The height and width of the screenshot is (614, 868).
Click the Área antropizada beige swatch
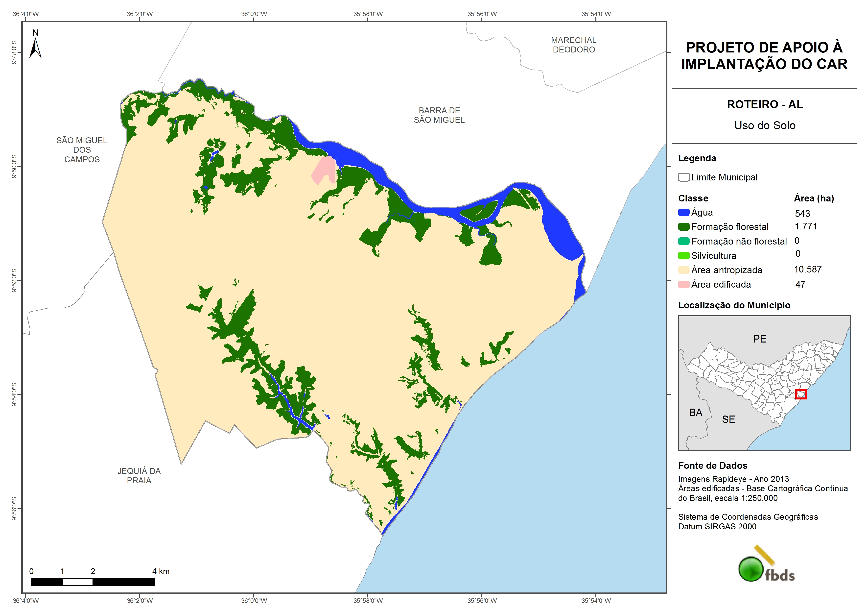pyautogui.click(x=683, y=270)
